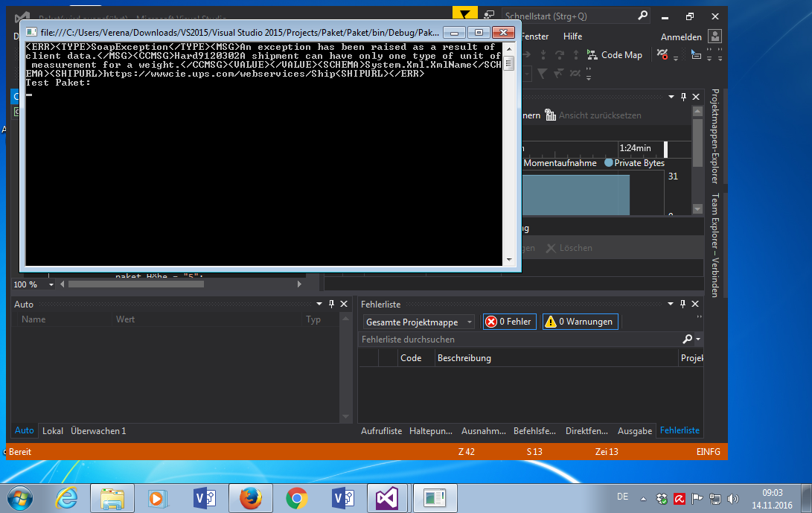The image size is (812, 513).
Task: Switch to Visual Studio taskbar icon
Action: pyautogui.click(x=389, y=499)
